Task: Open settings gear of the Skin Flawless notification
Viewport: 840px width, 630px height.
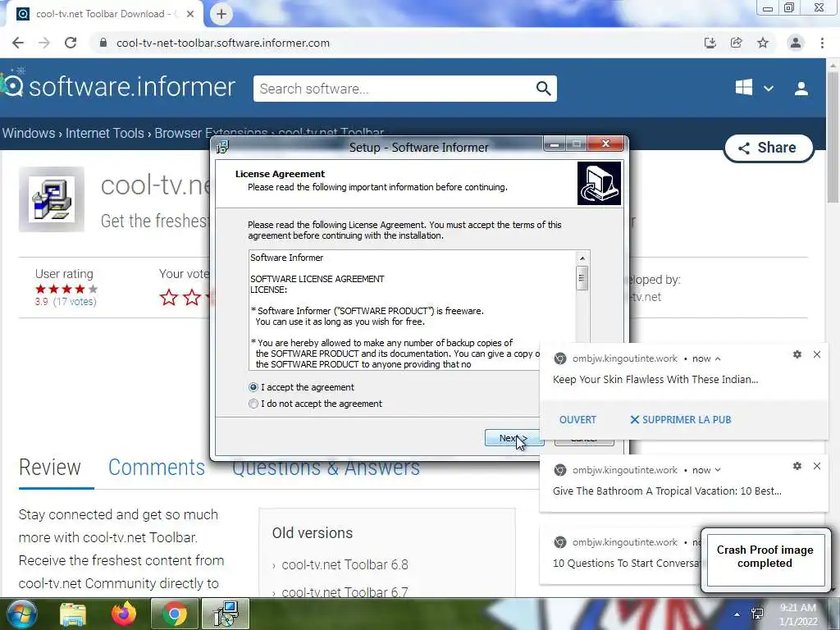Action: click(797, 354)
